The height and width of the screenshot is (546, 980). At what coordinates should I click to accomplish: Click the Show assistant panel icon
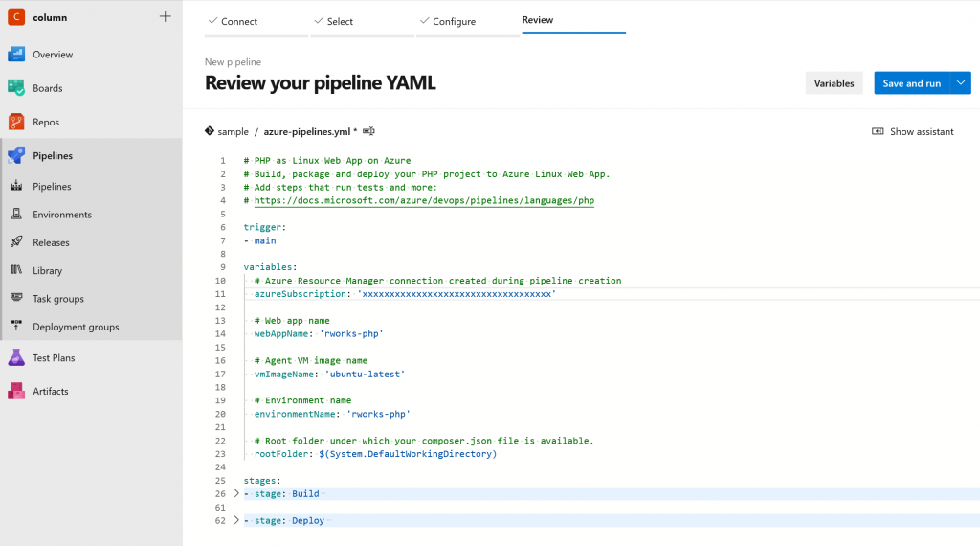tap(878, 131)
